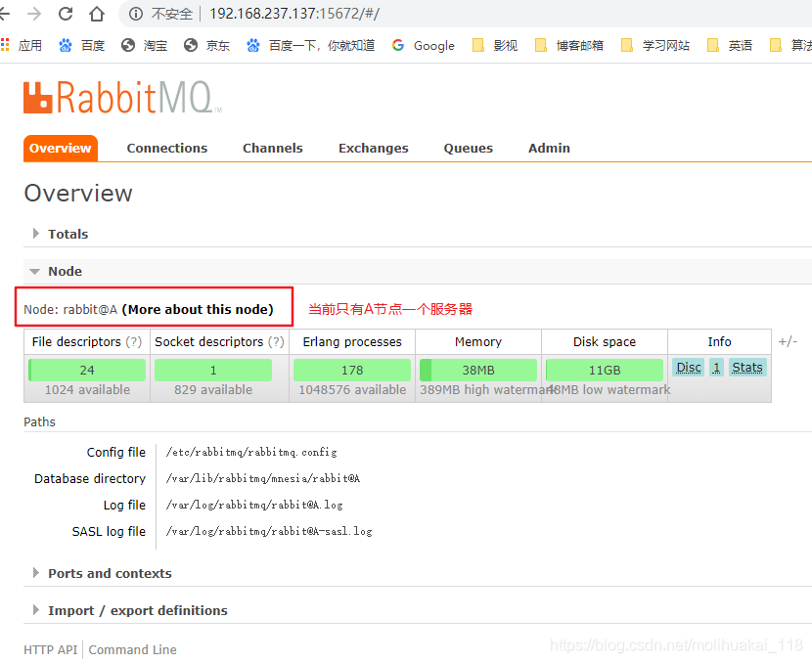Click the Socket descriptors 1 usage bar
The height and width of the screenshot is (663, 812).
coord(213,370)
